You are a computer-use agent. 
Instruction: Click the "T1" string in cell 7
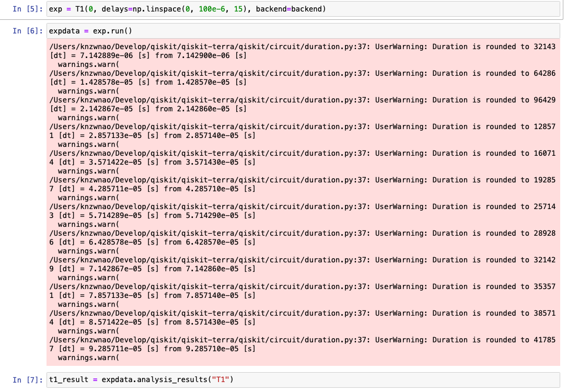tap(221, 379)
